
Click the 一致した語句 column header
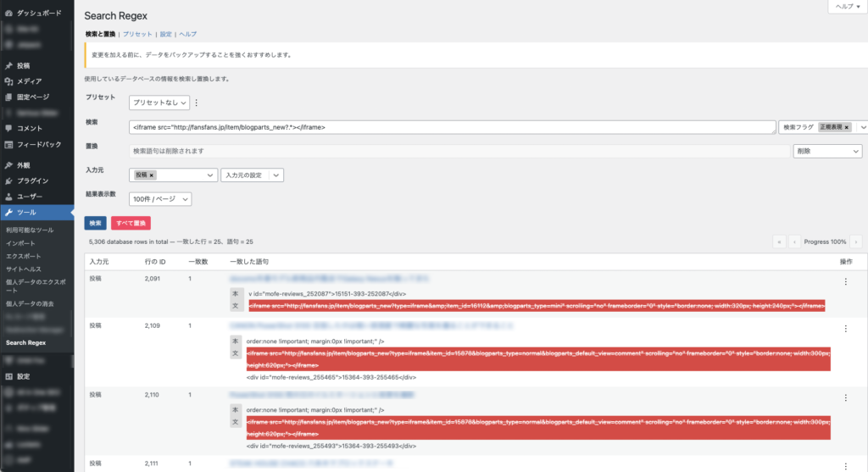tap(249, 262)
